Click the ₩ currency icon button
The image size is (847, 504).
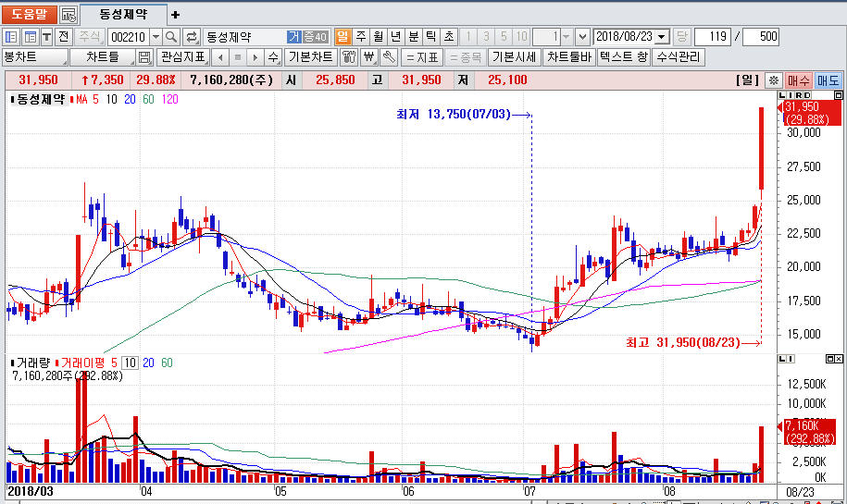tap(369, 57)
